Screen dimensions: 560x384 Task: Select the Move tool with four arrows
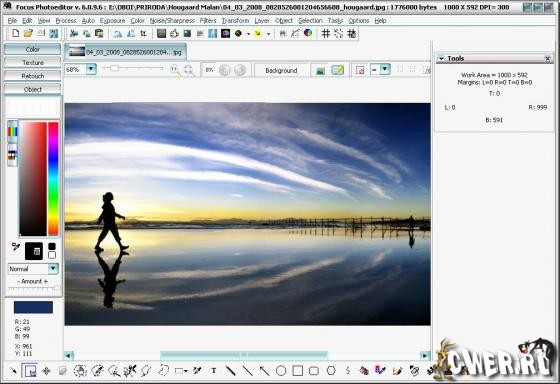pyautogui.click(x=46, y=371)
